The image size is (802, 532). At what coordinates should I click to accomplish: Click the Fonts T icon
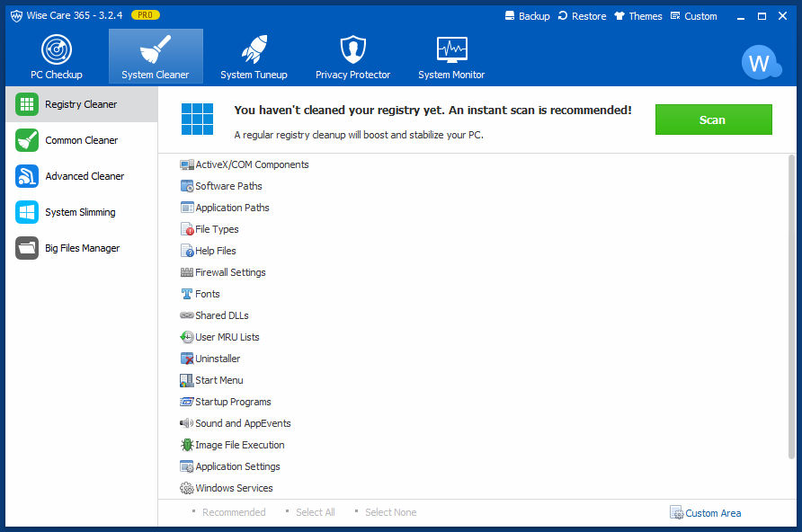(x=187, y=294)
